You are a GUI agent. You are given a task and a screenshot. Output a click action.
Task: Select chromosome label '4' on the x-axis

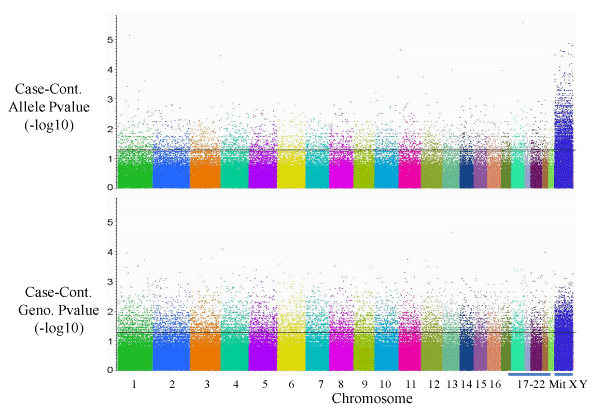click(236, 384)
